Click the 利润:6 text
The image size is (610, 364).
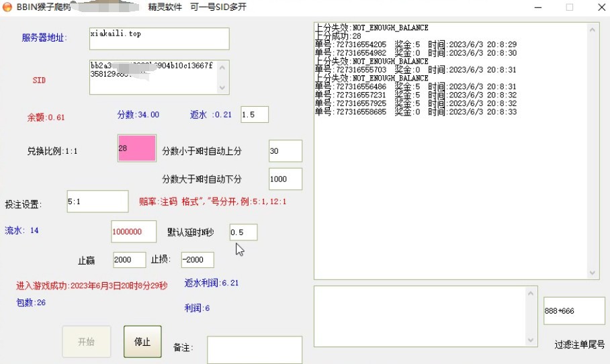tap(197, 308)
